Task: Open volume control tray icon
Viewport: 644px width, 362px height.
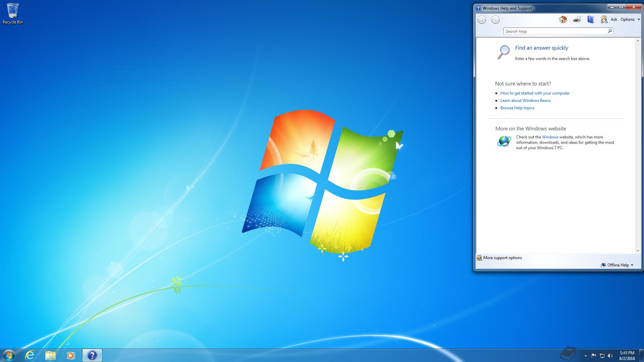Action: tap(610, 356)
